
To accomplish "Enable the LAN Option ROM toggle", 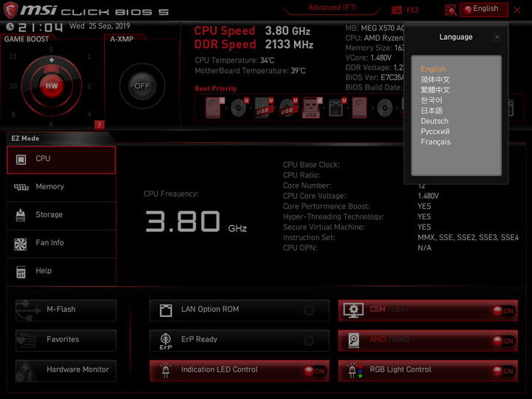I will pyautogui.click(x=309, y=310).
